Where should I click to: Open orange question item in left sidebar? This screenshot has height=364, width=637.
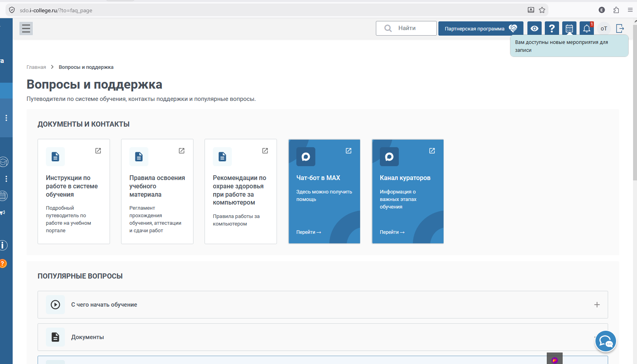pyautogui.click(x=3, y=264)
